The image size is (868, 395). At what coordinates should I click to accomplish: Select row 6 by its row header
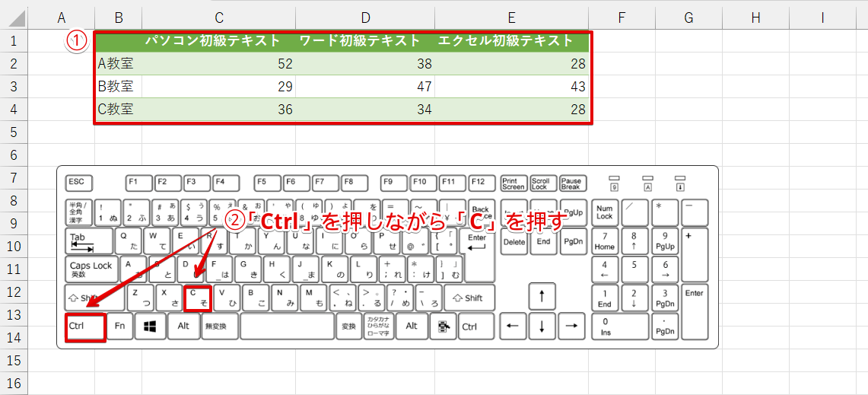[x=14, y=154]
